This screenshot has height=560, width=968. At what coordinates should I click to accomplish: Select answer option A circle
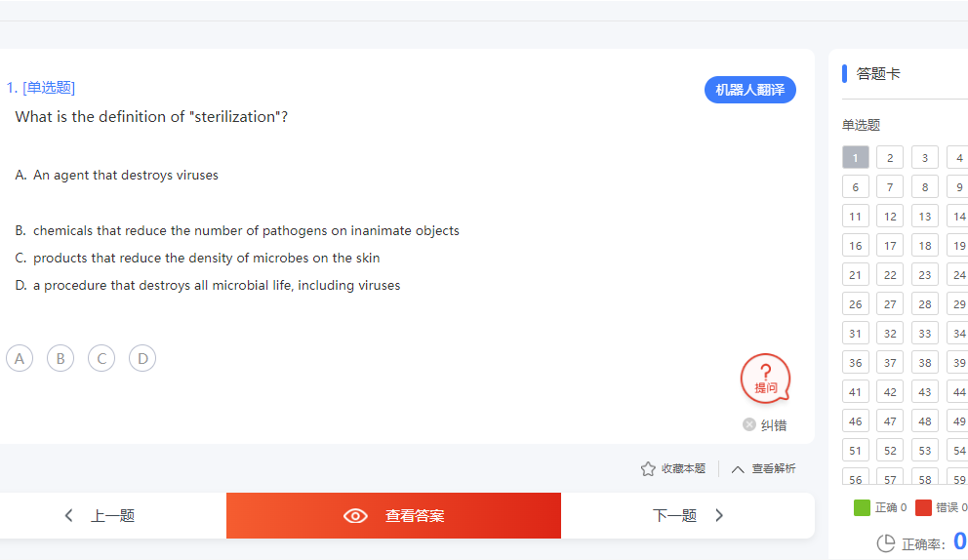coord(20,358)
